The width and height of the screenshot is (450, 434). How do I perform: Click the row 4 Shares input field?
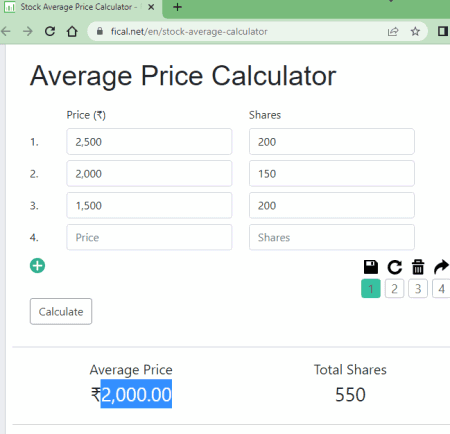[332, 237]
